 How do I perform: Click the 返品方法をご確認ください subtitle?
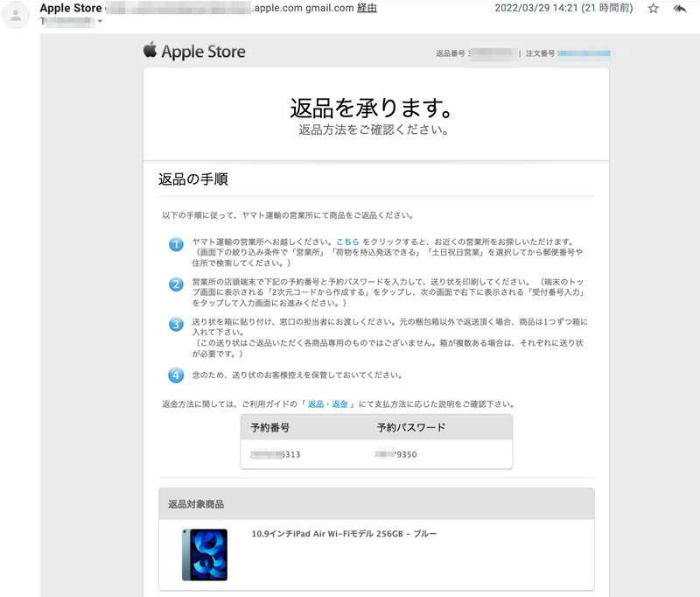(x=374, y=130)
